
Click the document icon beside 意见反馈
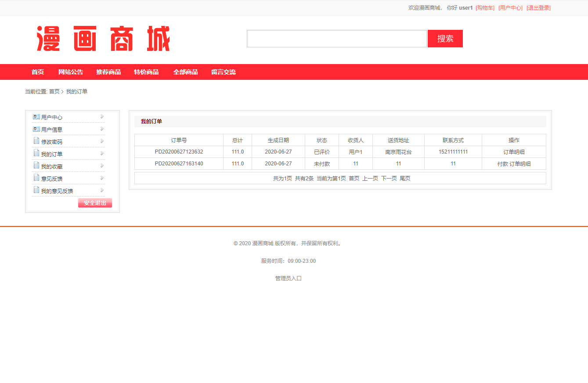(x=36, y=178)
